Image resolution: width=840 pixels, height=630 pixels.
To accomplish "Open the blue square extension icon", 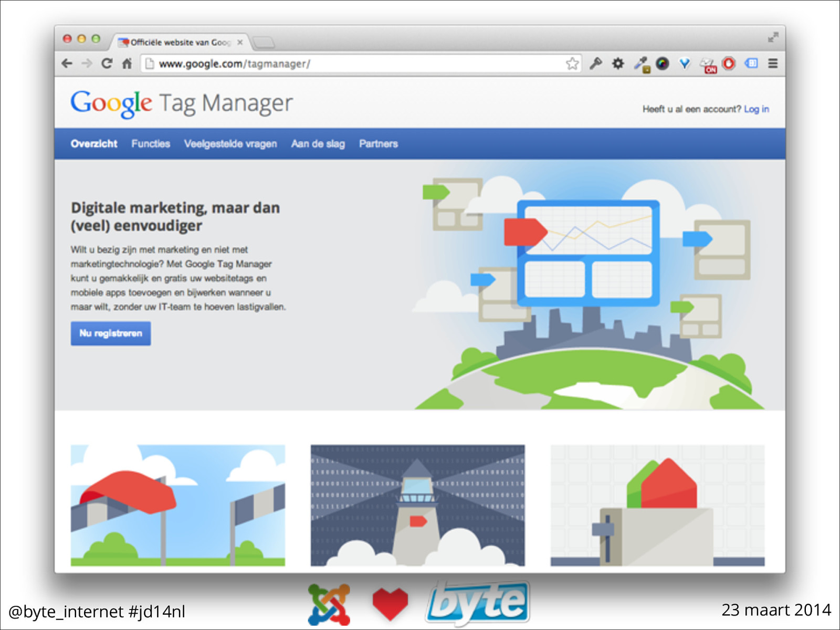I will [x=751, y=64].
